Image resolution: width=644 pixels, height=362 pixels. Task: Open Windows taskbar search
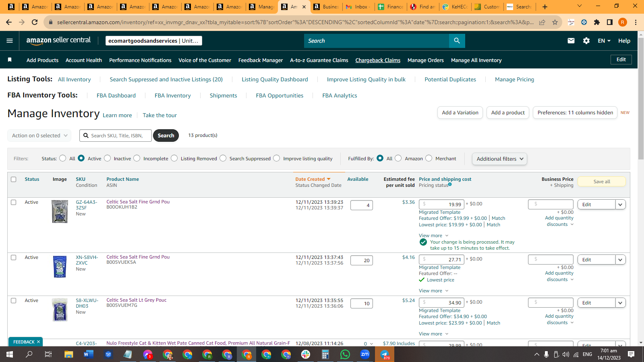coord(29,354)
